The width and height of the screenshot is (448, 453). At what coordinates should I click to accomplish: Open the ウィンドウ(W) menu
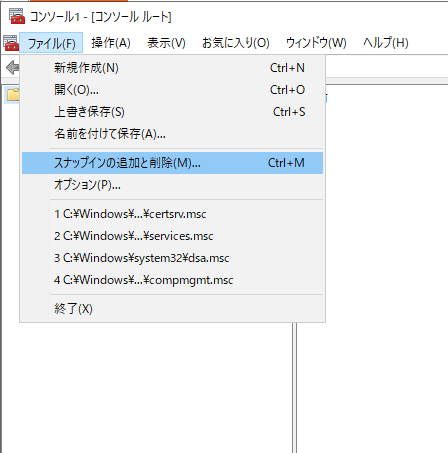pyautogui.click(x=316, y=43)
